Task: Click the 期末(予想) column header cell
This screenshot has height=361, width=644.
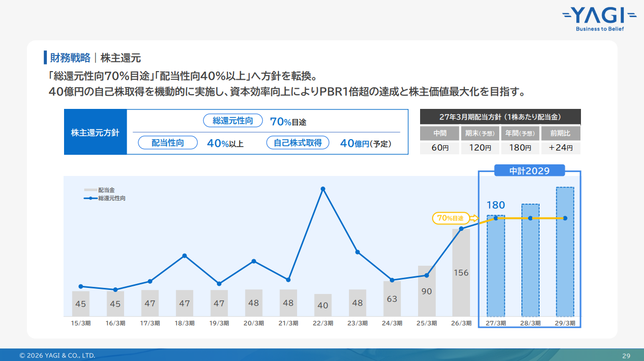Action: point(480,134)
